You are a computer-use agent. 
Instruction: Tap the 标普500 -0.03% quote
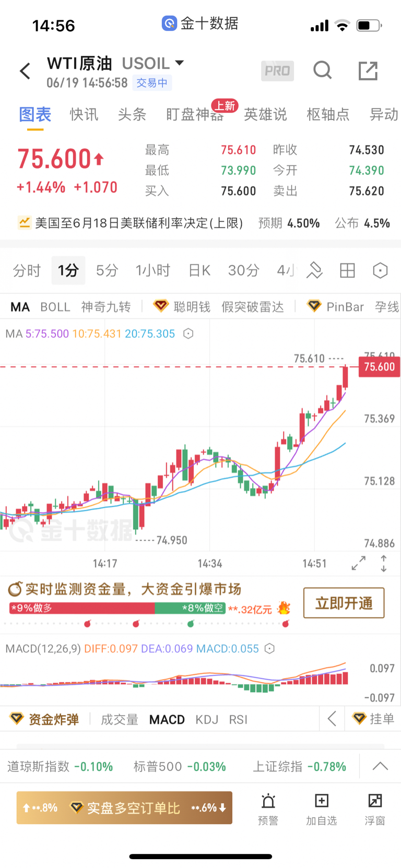coord(180,766)
